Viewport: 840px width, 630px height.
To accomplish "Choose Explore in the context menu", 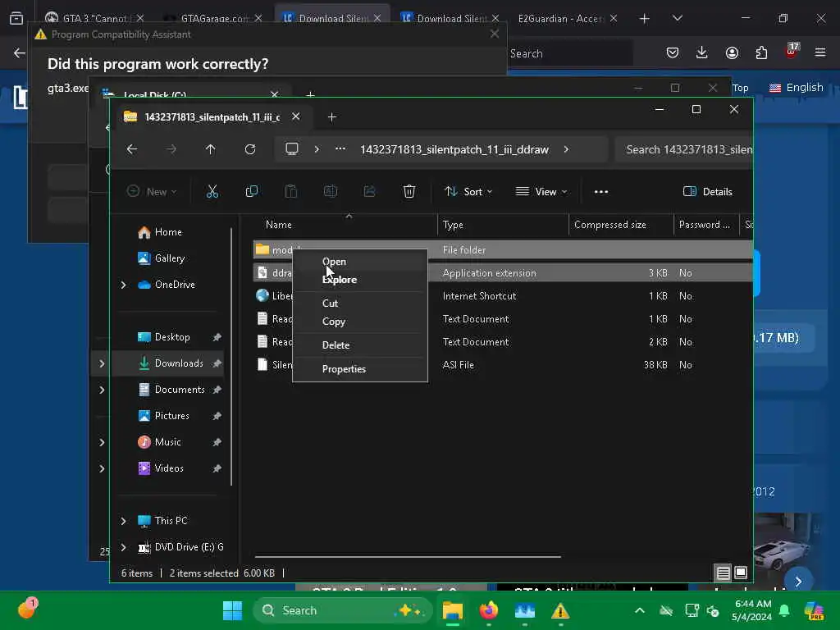I will (339, 280).
